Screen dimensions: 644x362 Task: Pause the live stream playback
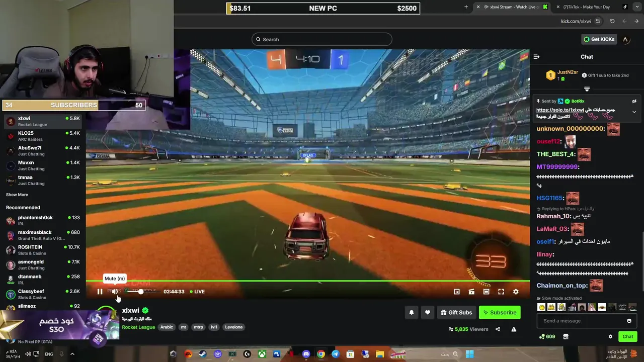tap(100, 292)
